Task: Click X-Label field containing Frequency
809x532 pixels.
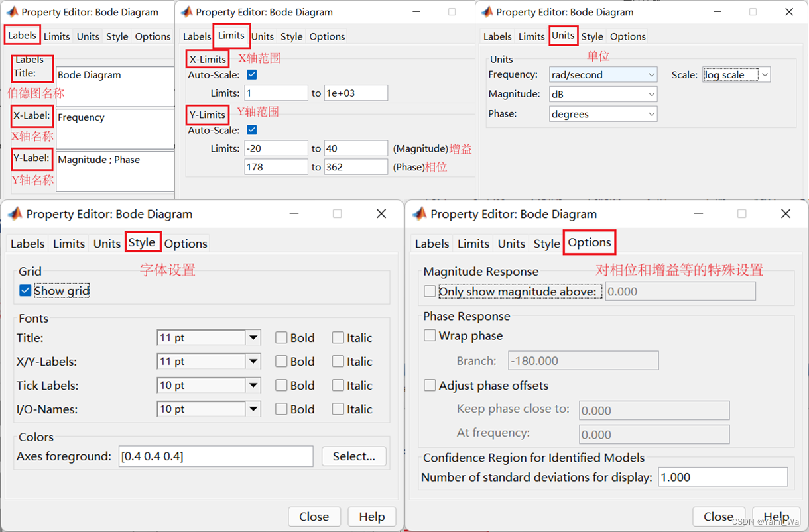Action: tap(115, 129)
